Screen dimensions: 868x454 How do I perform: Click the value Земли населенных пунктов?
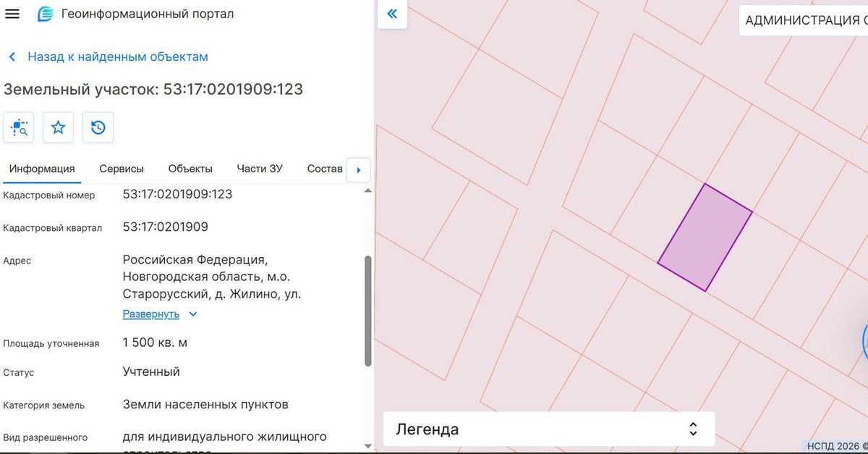(x=205, y=404)
